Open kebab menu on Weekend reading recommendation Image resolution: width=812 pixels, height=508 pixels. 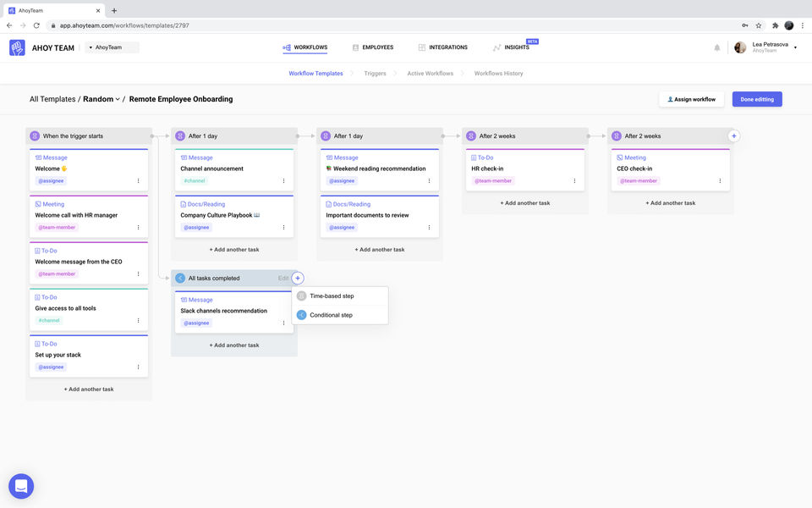[430, 181]
